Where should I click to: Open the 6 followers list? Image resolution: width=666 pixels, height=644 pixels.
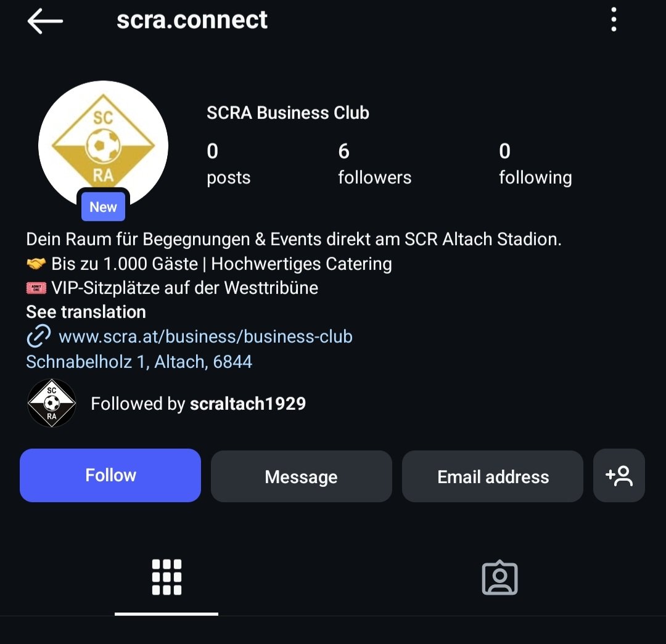[375, 164]
